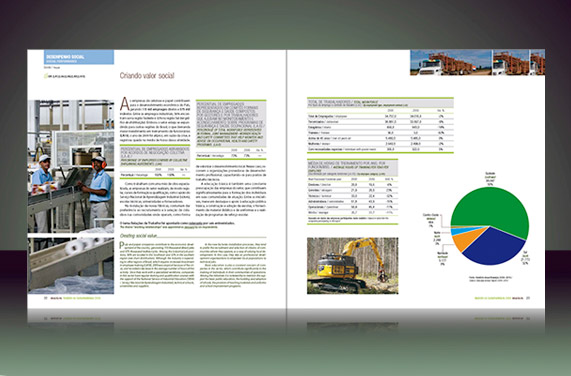Open the yellow excavator photo
571x376 pixels.
point(353,266)
